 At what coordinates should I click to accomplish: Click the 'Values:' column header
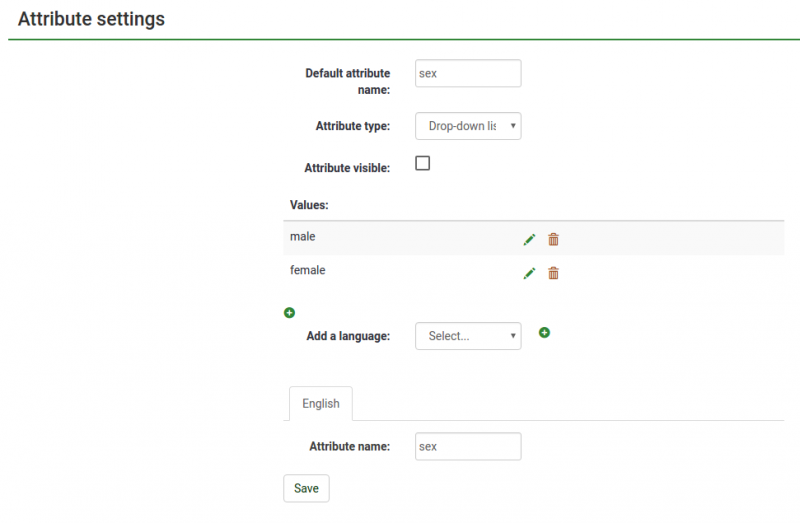point(309,205)
